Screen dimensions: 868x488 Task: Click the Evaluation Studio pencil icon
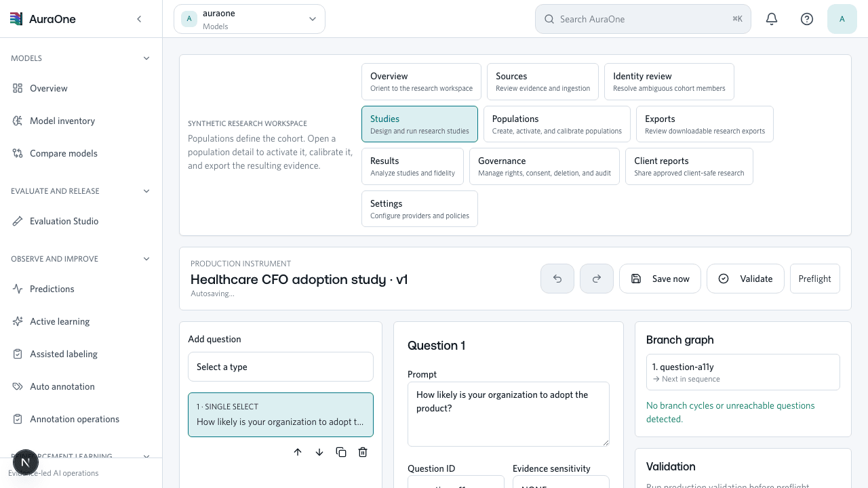(x=18, y=221)
